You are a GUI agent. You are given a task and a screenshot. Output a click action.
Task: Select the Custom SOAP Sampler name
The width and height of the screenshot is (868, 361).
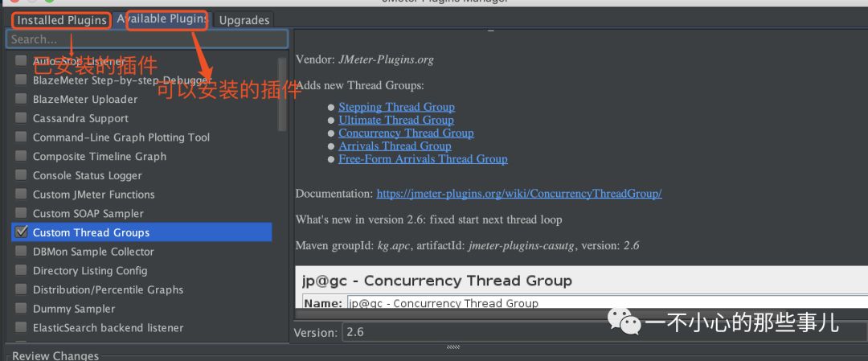pyautogui.click(x=88, y=214)
